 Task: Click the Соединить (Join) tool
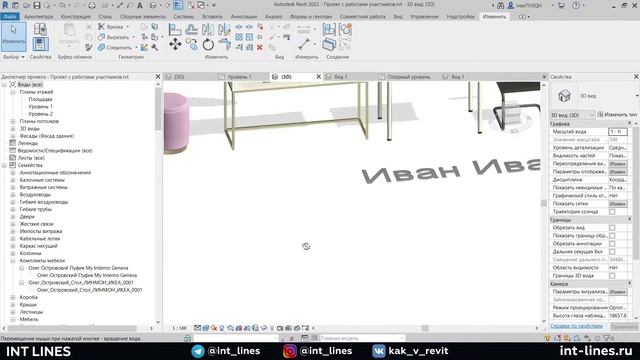coord(117,47)
